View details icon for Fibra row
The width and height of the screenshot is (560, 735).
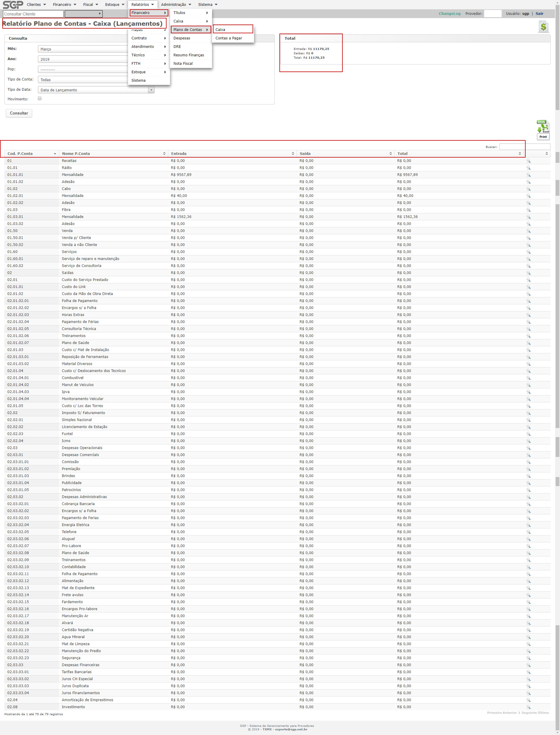coord(528,210)
